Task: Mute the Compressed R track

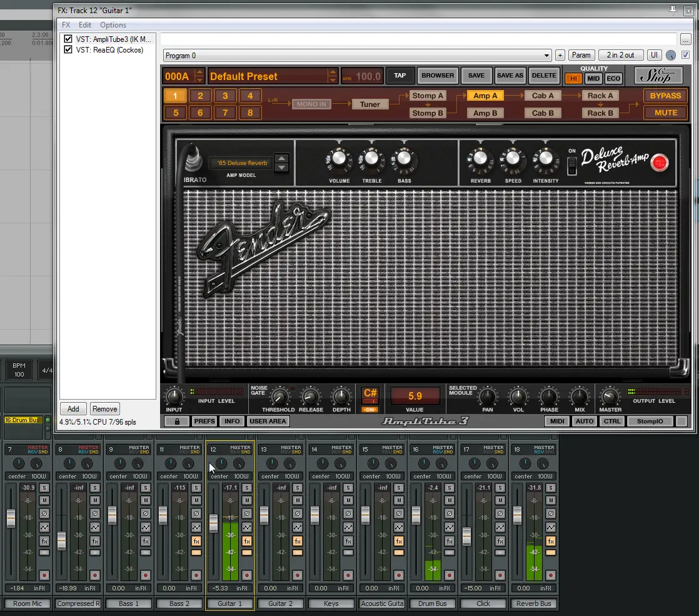Action: click(95, 500)
